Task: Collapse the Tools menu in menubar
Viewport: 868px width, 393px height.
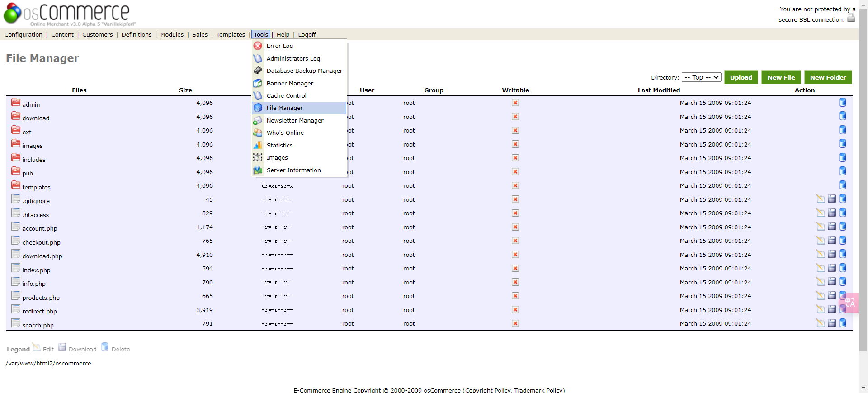Action: 261,34
